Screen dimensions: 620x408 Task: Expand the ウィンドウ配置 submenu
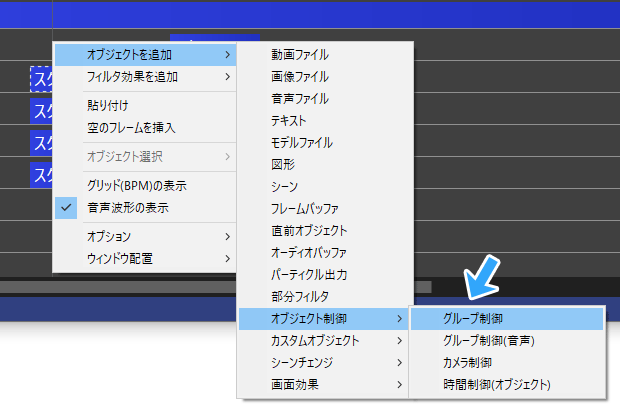point(120,258)
